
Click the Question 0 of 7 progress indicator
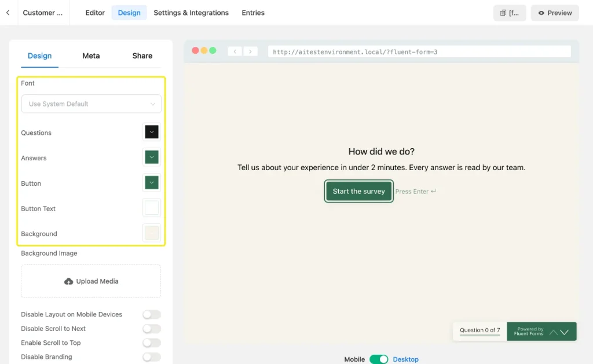(480, 330)
